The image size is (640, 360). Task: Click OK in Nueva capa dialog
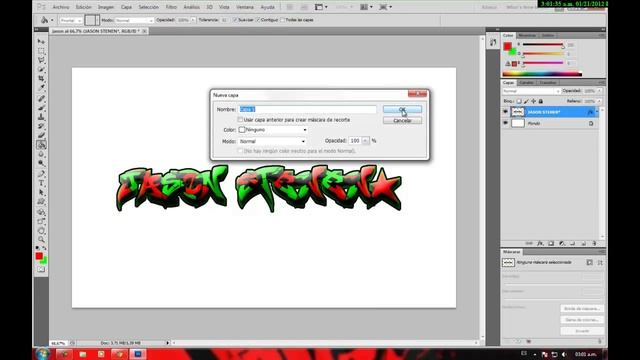pyautogui.click(x=402, y=109)
